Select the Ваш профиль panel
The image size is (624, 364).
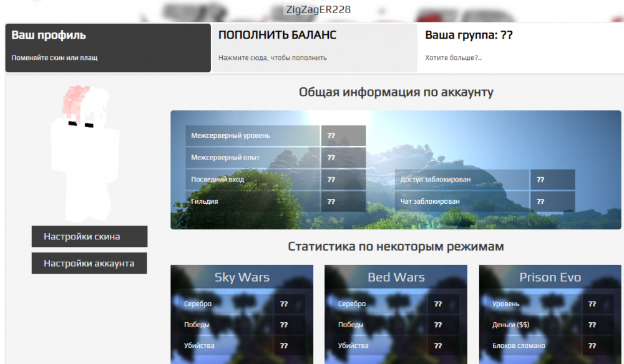pyautogui.click(x=108, y=47)
